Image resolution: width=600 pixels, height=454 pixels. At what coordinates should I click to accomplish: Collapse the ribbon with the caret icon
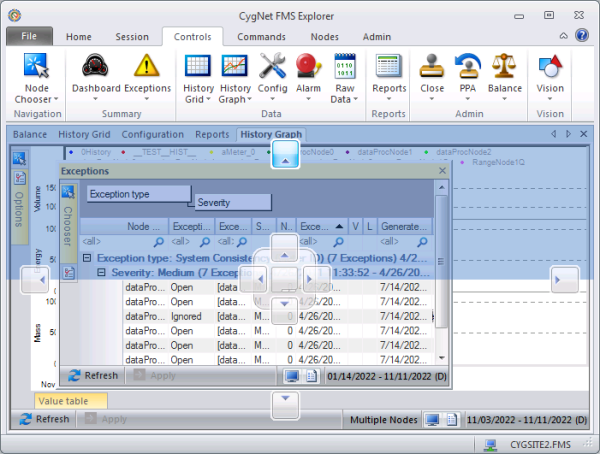(x=564, y=36)
